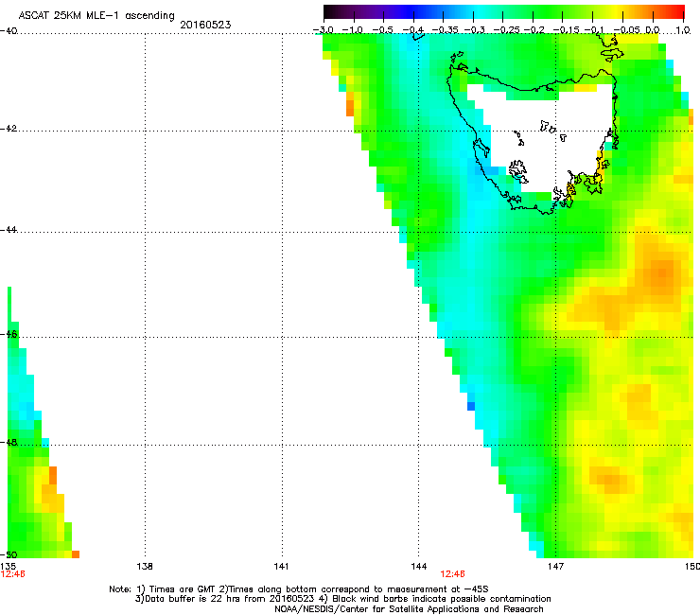
Task: Click the 'ASCAT 25KM MLE-1 ascending' title
Action: [x=96, y=16]
